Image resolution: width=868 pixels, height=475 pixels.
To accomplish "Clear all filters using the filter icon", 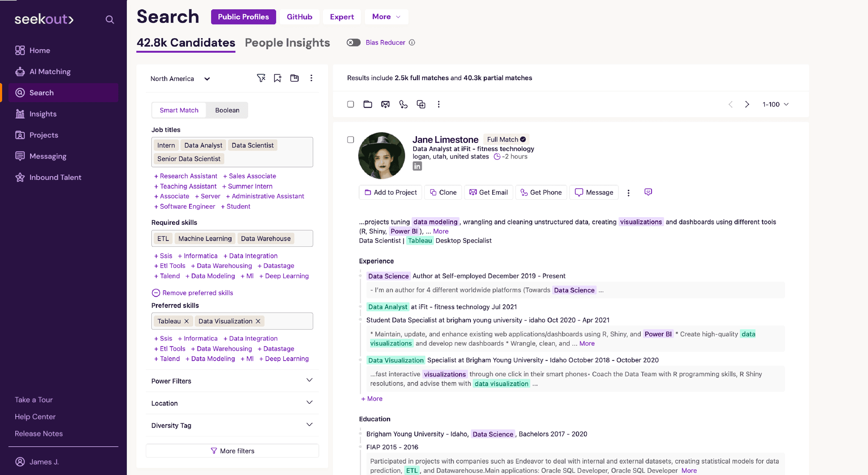I will coord(261,78).
